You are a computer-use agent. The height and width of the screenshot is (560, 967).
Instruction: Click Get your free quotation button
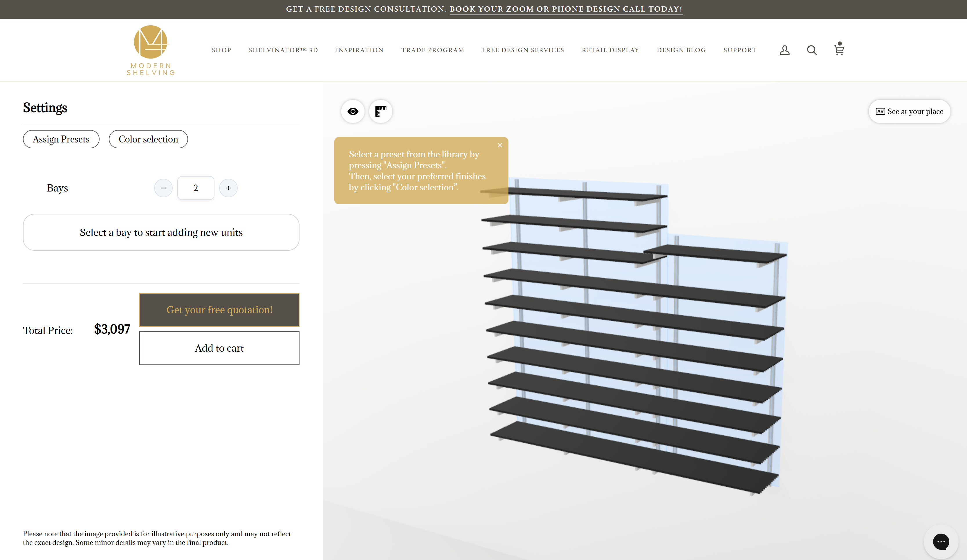click(x=219, y=310)
